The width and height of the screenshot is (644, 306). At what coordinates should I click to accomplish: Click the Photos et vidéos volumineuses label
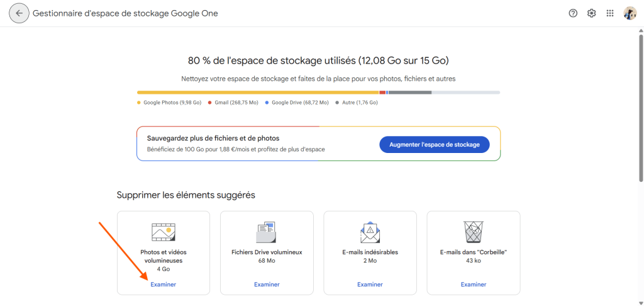point(164,256)
